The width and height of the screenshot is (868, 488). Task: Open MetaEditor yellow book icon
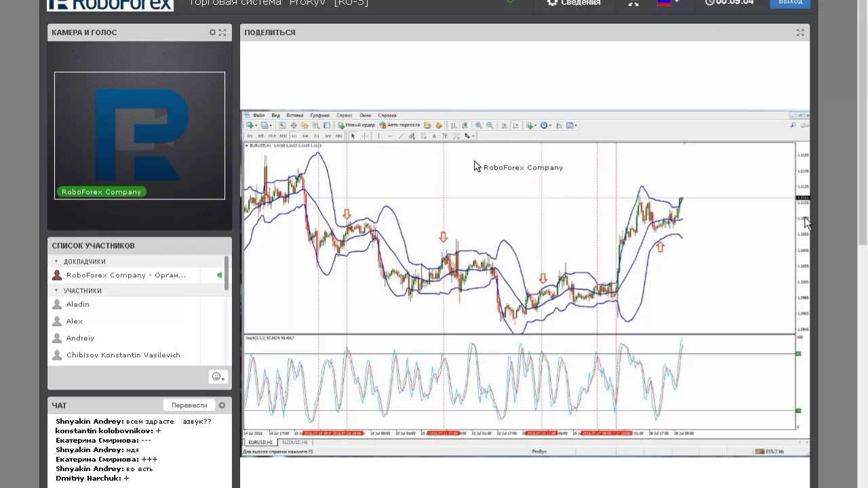coord(427,125)
